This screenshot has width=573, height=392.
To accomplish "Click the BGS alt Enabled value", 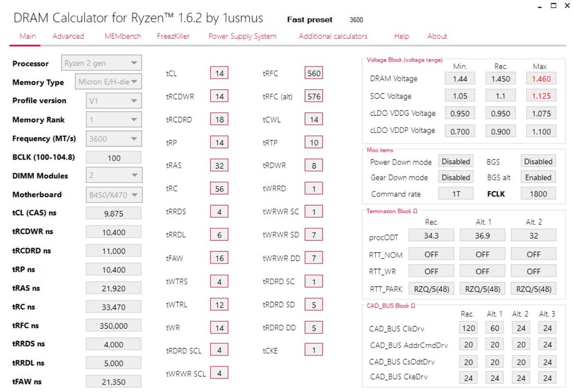I will click(x=538, y=177).
